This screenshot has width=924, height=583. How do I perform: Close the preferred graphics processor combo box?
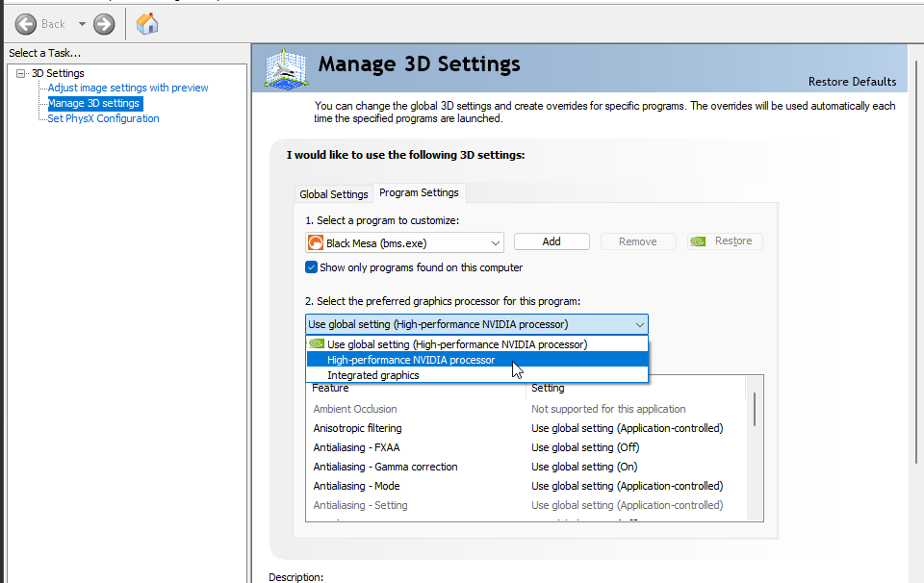pos(476,324)
